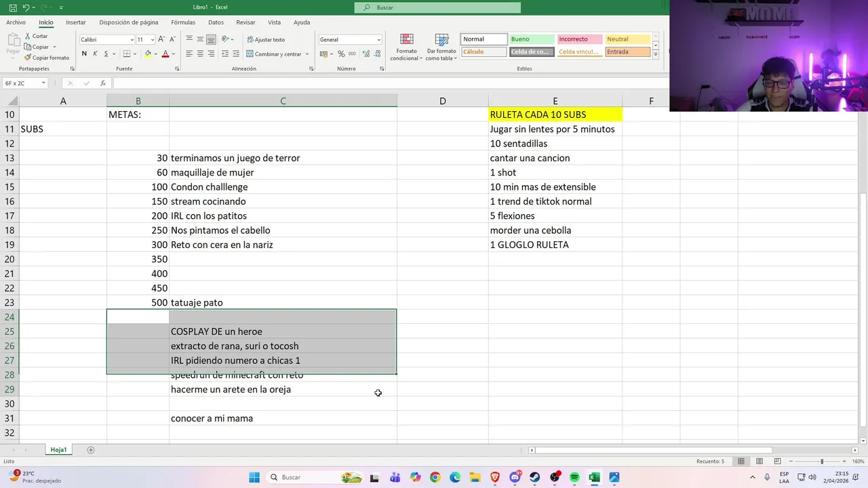Viewport: 868px width, 488px height.
Task: Expand Combinar y centrar dropdown arrow
Action: point(307,54)
